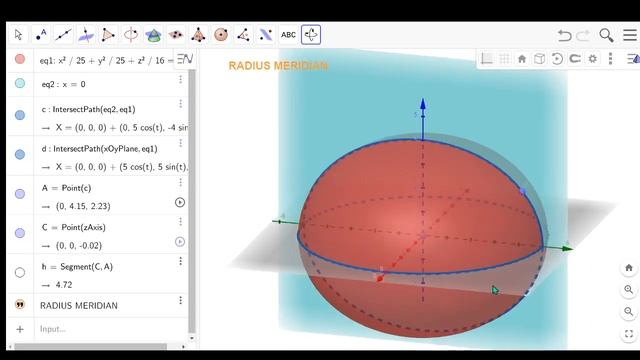Screen dimensions: 640x360
Task: Select the Plane through three points tool
Action: coord(176,35)
